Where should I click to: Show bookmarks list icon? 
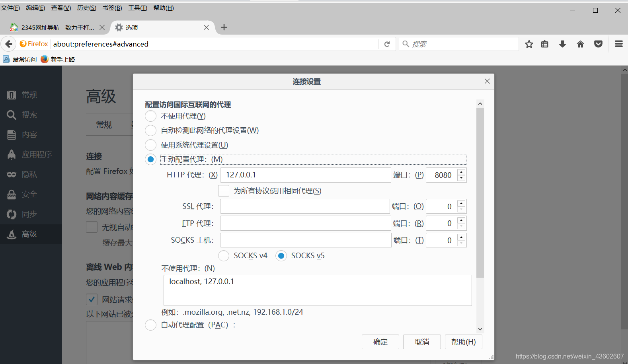pos(545,44)
